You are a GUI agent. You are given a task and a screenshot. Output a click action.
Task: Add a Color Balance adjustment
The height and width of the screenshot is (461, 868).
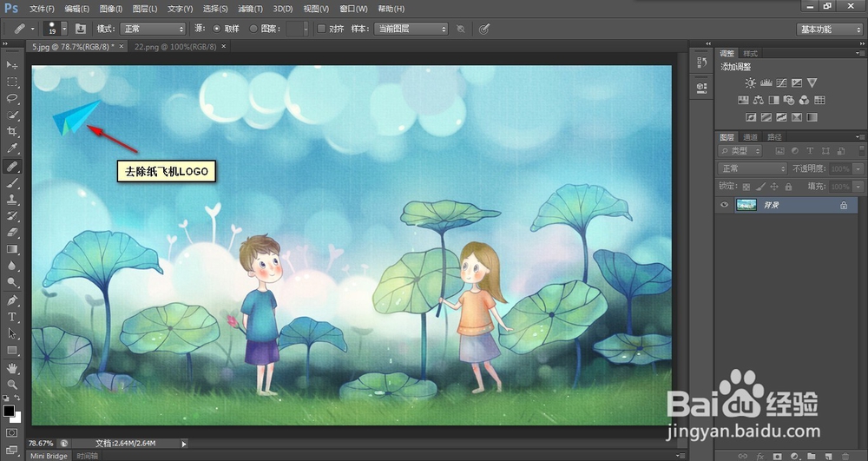click(759, 100)
